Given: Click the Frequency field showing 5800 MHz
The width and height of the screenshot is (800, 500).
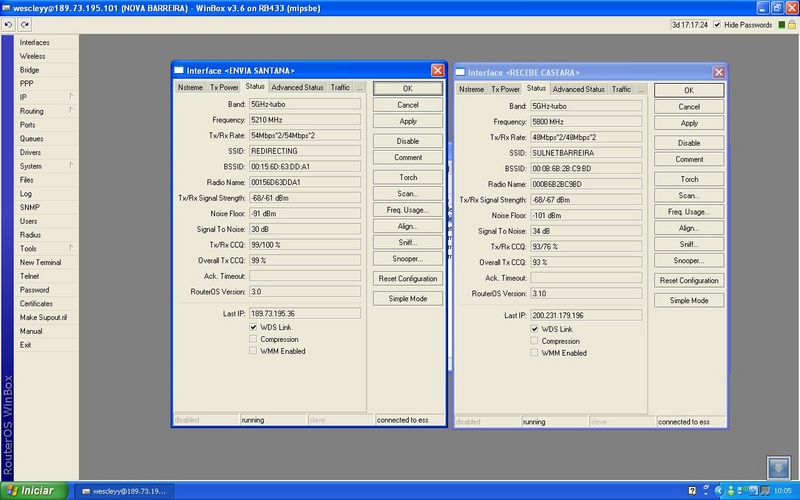Looking at the screenshot, I should click(x=586, y=122).
